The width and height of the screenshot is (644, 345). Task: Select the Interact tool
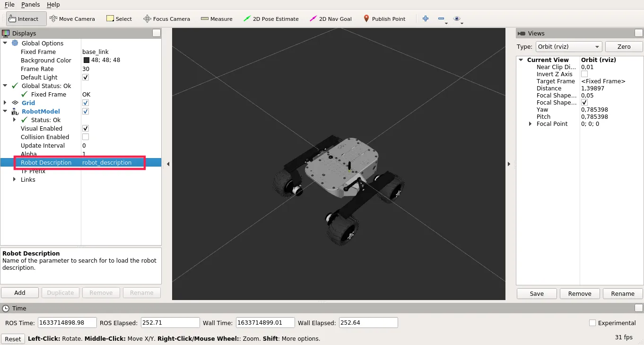click(x=26, y=18)
